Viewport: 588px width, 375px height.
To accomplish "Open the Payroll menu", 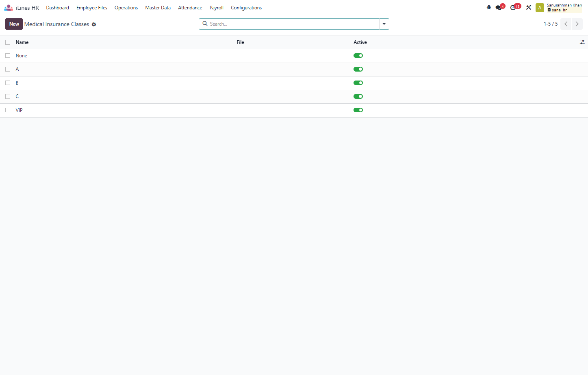I will click(217, 8).
